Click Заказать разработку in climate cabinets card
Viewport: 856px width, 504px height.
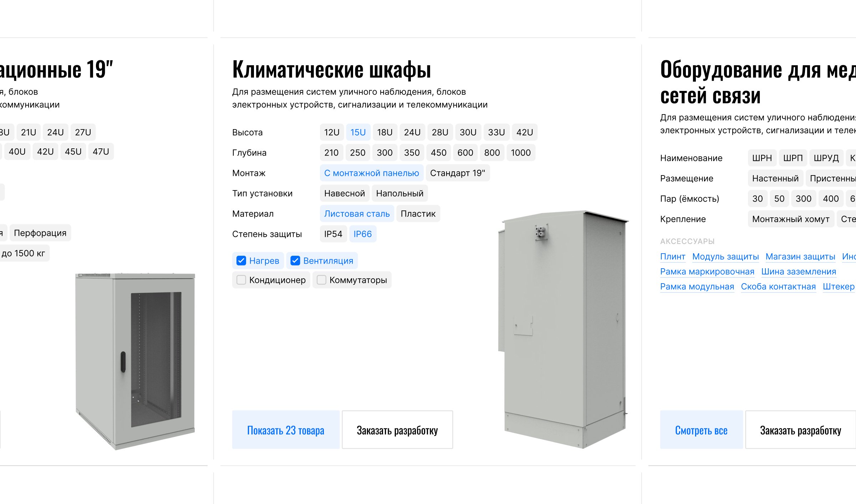coord(397,430)
